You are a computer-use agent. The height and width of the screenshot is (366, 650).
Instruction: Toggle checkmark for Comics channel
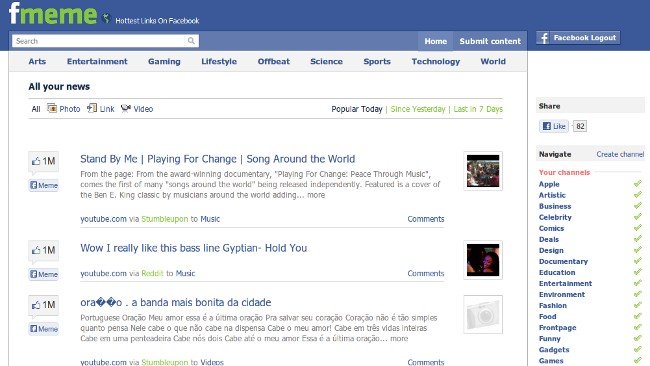(x=638, y=228)
